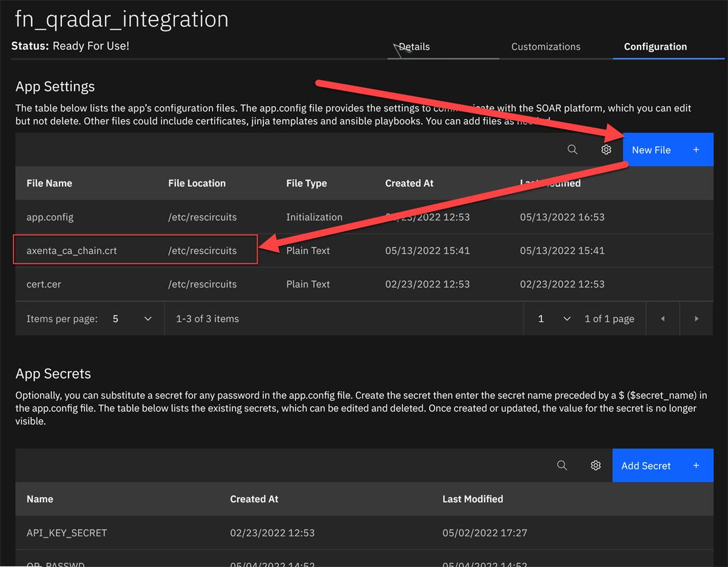Switch to the Customizations tab

545,46
